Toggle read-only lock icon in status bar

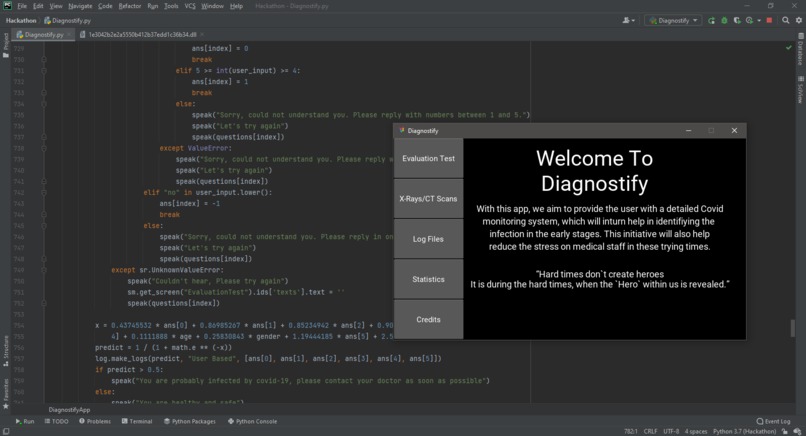tap(785, 431)
